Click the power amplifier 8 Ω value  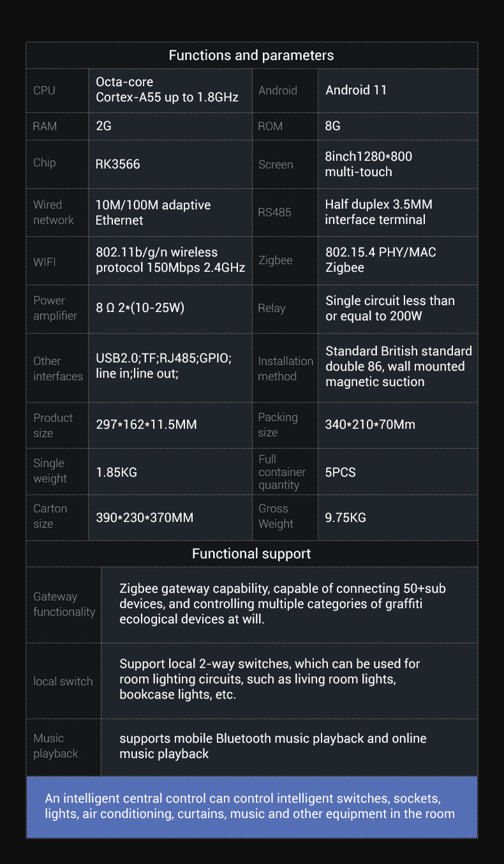140,308
